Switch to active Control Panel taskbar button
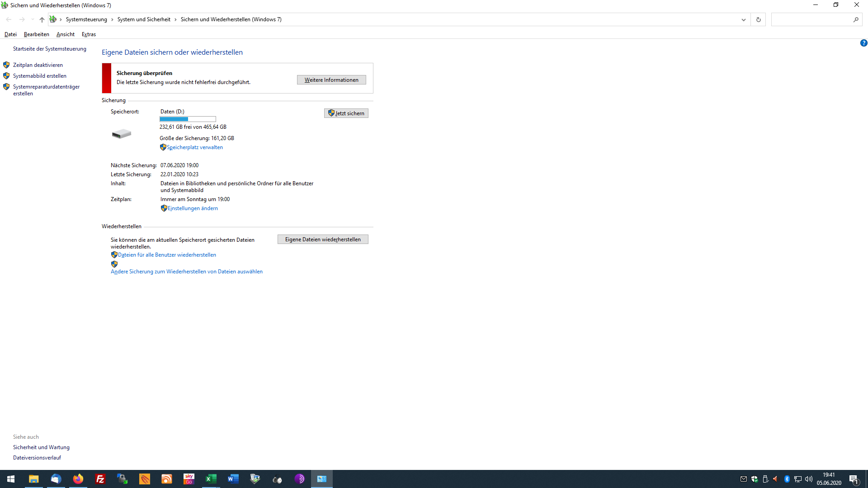The height and width of the screenshot is (488, 868). (321, 479)
